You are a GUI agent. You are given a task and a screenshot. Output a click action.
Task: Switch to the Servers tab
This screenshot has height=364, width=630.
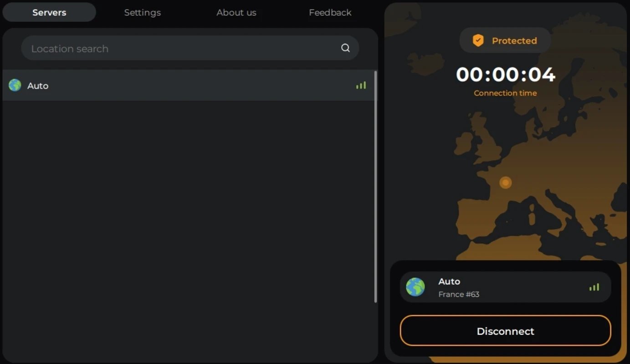coord(49,12)
